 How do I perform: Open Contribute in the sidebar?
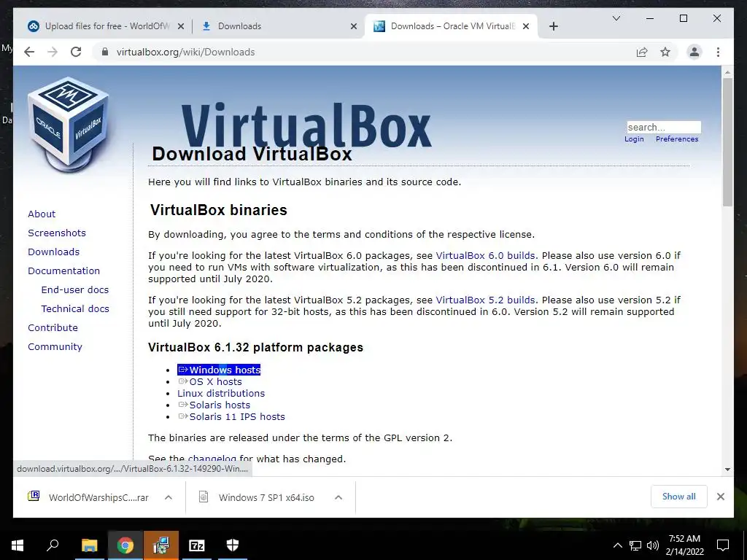point(53,327)
